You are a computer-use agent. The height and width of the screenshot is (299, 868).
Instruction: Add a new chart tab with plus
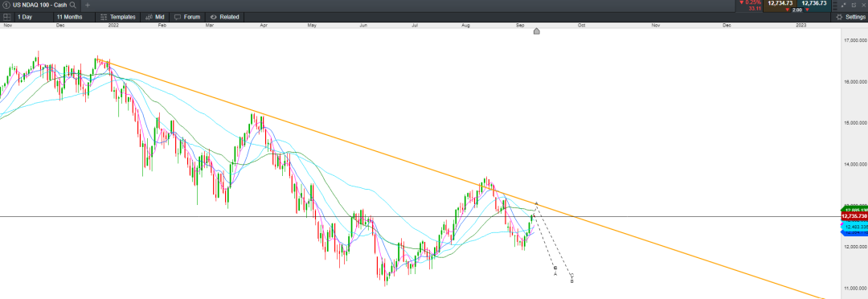tap(87, 5)
